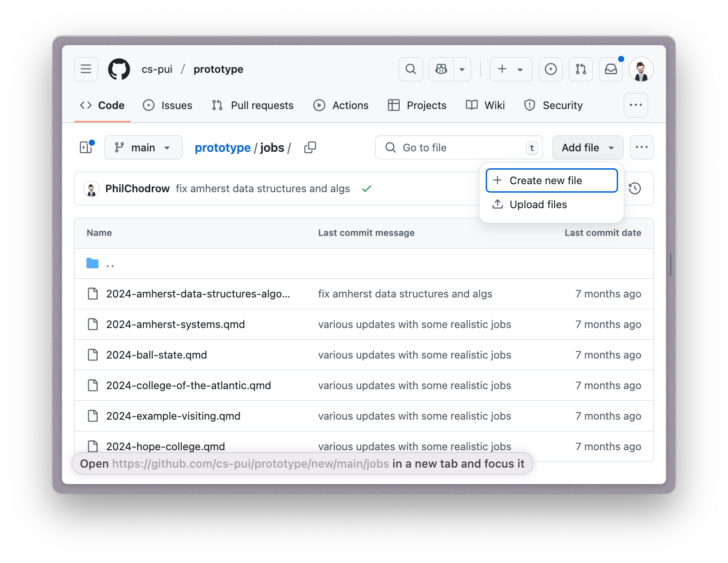
Task: Open the global navigation hamburger menu
Action: click(86, 69)
